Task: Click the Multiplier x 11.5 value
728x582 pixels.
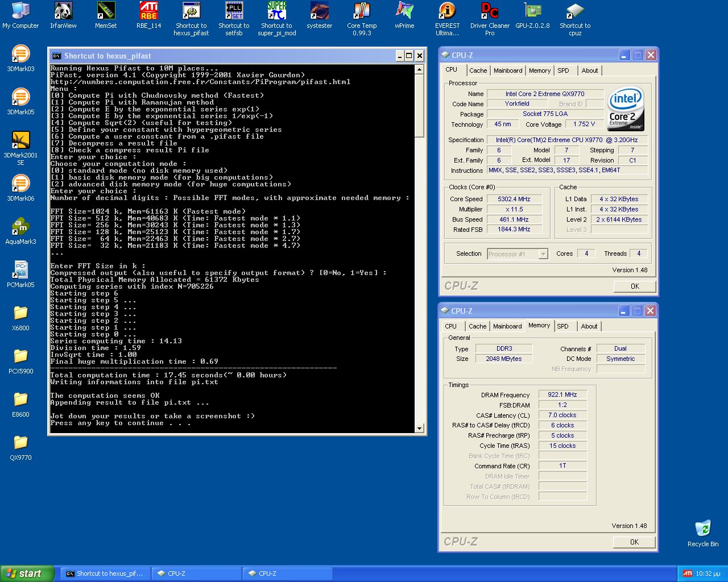Action: tap(514, 209)
